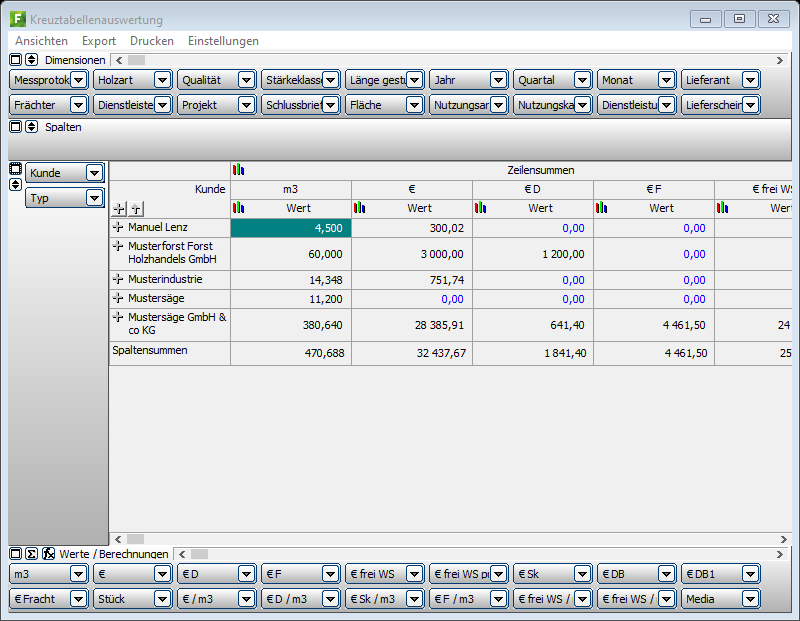This screenshot has height=621, width=800.
Task: Toggle the square box of the Dimensionen panel
Action: (x=16, y=60)
